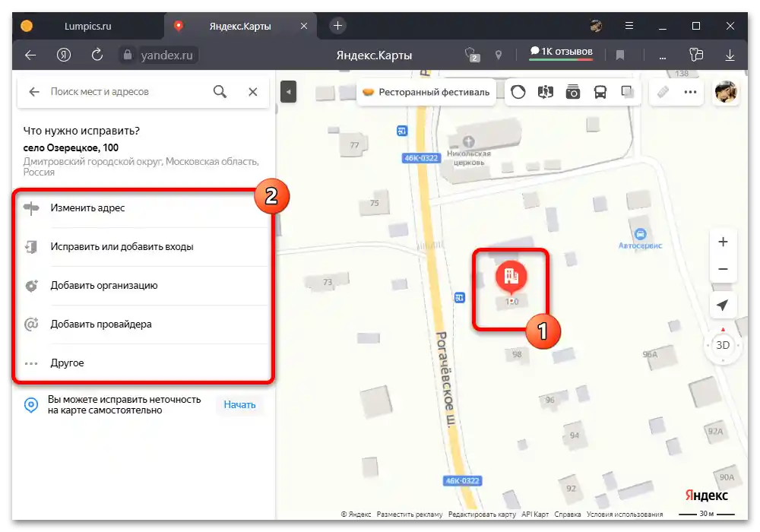Screen dimensions: 760x532
Task: Open the Справка link
Action: (x=568, y=514)
